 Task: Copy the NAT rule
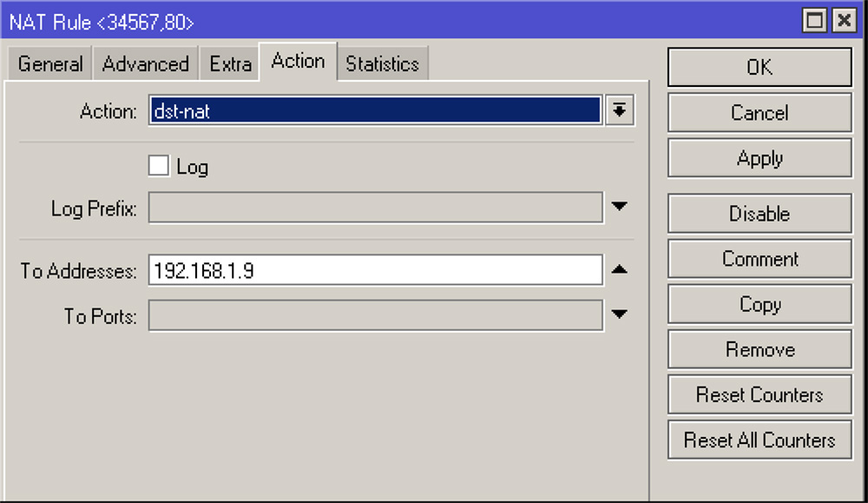tap(759, 304)
